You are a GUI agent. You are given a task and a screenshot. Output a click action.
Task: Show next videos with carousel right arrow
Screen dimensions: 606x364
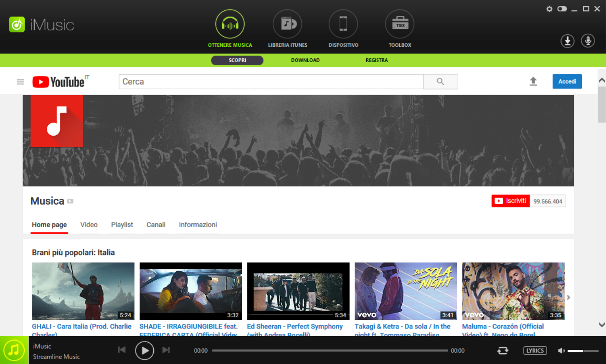pos(568,297)
